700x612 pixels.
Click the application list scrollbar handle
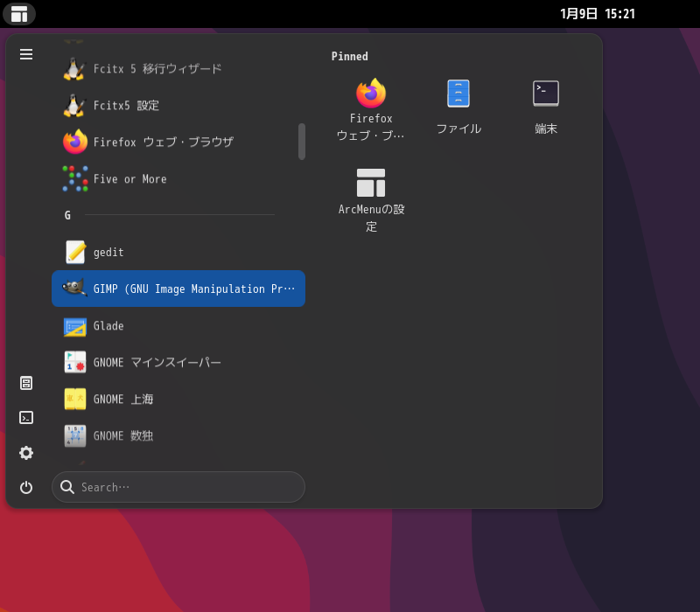302,142
